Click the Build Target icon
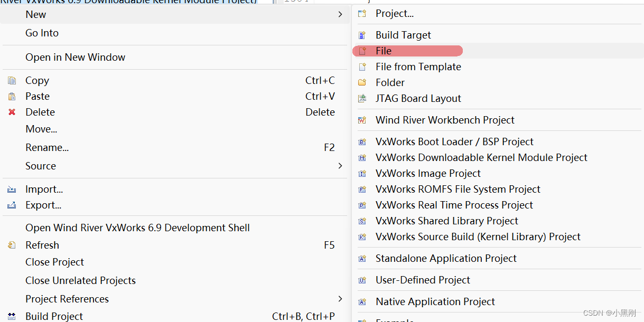Viewport: 644px width, 322px height. click(x=362, y=35)
